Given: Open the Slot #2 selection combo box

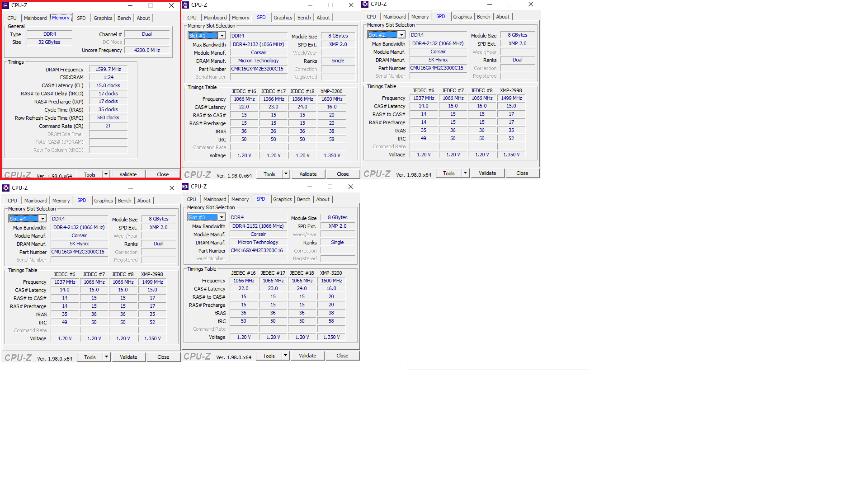Looking at the screenshot, I should pos(401,35).
